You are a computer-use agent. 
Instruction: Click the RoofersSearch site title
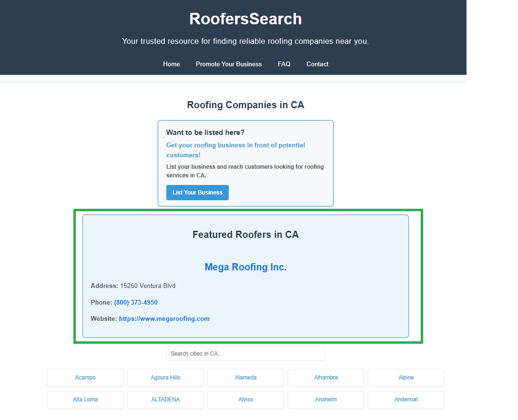coord(245,19)
